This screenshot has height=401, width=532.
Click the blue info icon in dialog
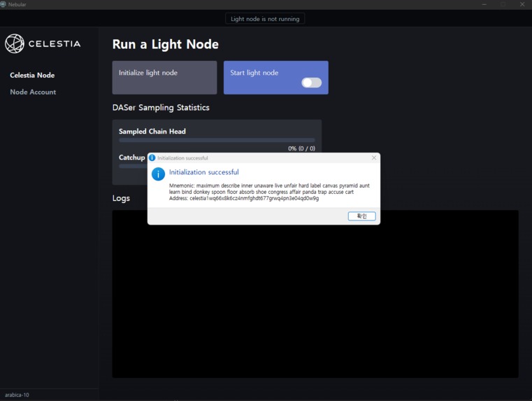click(x=158, y=174)
